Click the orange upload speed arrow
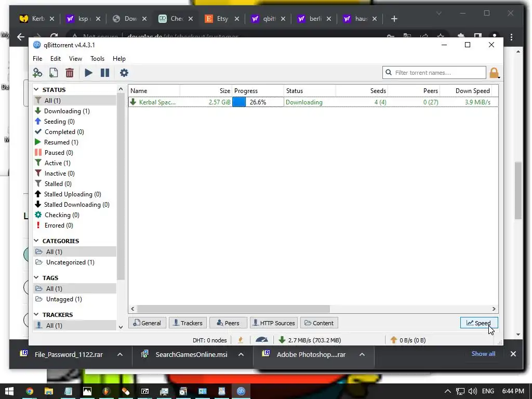Image resolution: width=532 pixels, height=399 pixels. [393, 340]
